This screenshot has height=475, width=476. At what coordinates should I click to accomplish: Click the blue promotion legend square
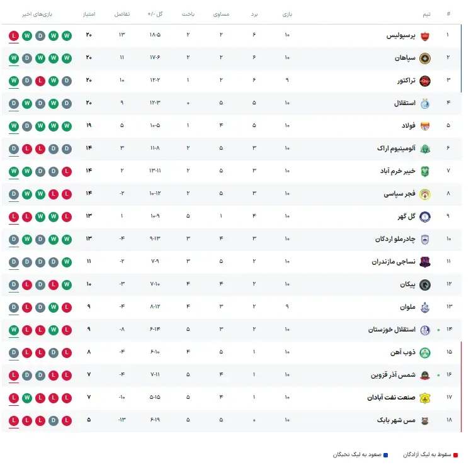click(385, 455)
